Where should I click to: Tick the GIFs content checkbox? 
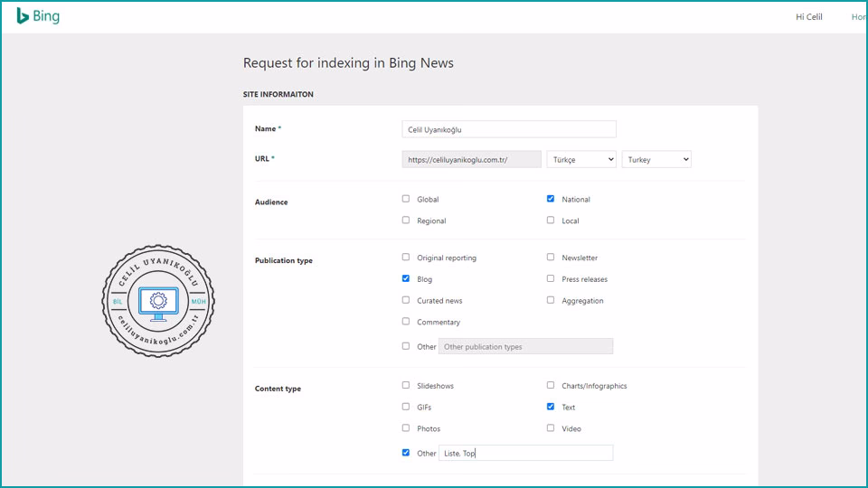[406, 407]
